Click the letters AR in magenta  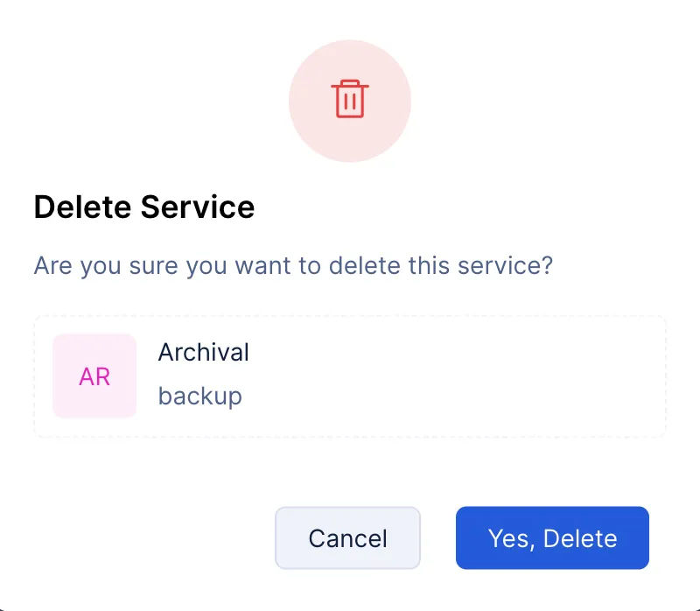coord(94,377)
